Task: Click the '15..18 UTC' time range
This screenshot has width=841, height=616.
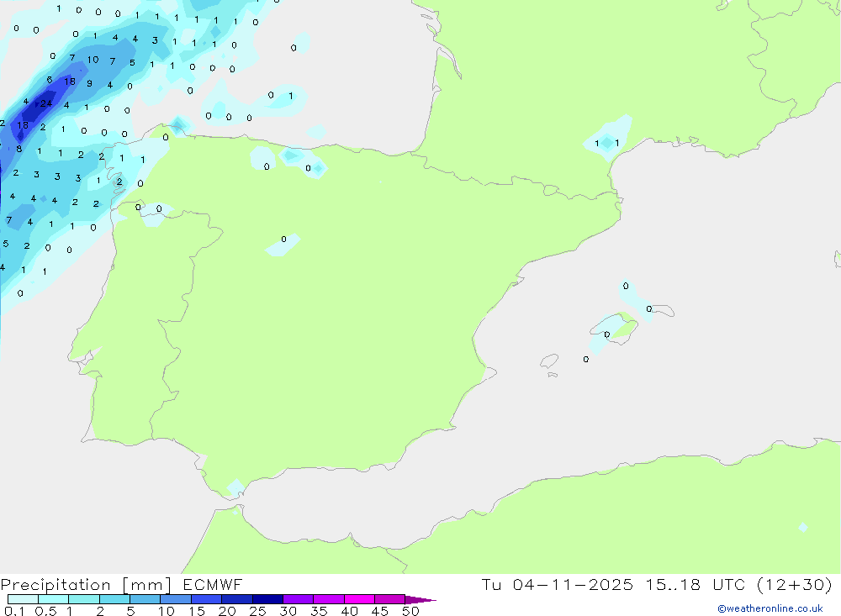Action: click(x=696, y=584)
